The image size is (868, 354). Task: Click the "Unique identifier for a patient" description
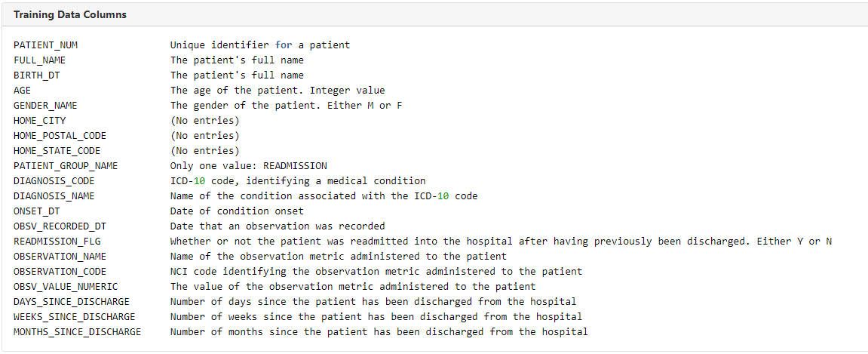coord(260,45)
